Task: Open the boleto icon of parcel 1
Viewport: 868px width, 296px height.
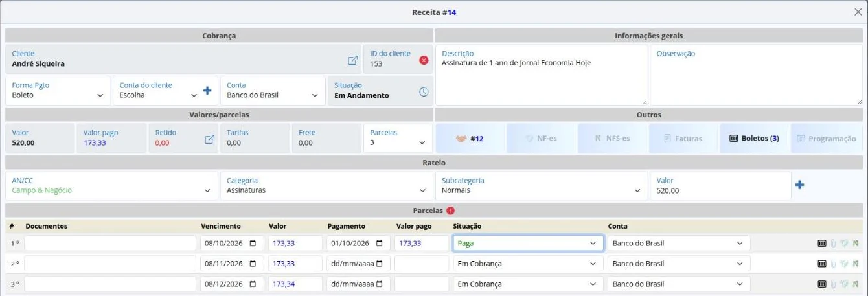Action: pos(822,244)
